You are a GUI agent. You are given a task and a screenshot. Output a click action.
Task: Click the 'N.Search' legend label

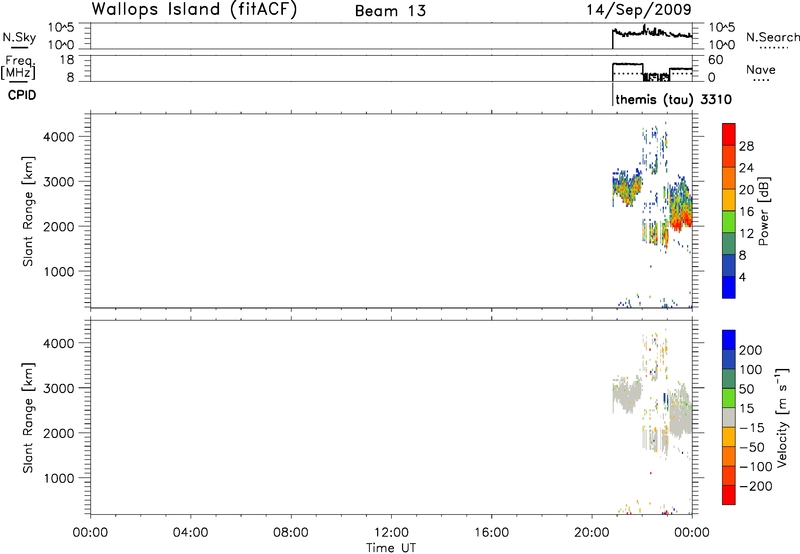pos(773,37)
